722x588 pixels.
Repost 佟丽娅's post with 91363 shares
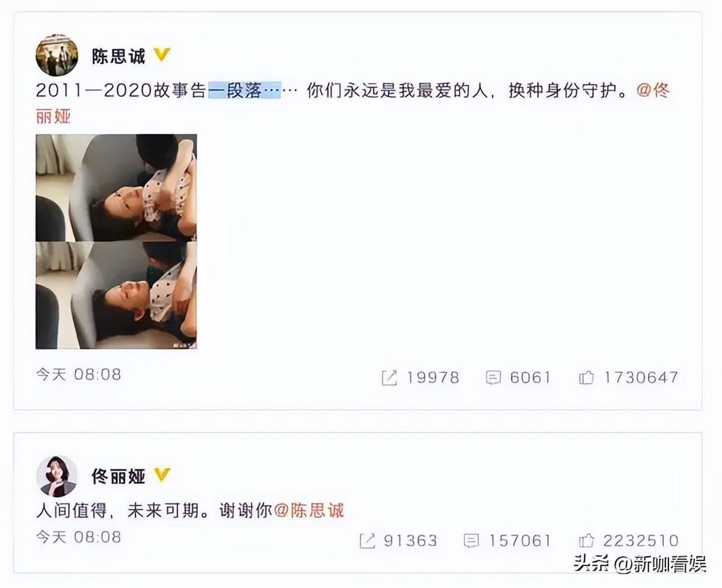[x=398, y=540]
